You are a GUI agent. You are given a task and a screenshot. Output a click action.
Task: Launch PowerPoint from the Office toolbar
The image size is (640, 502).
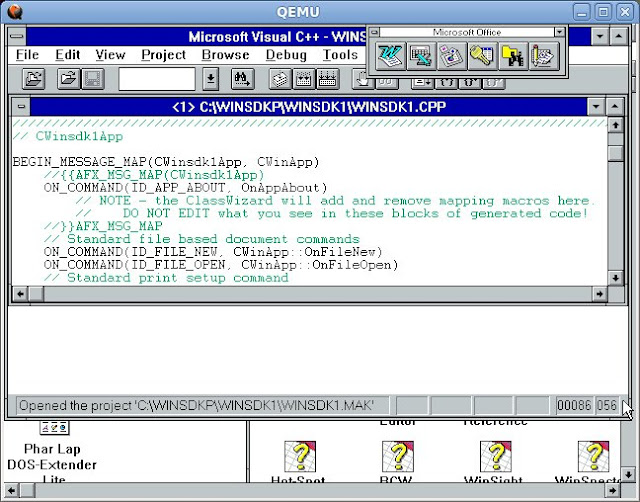[452, 56]
